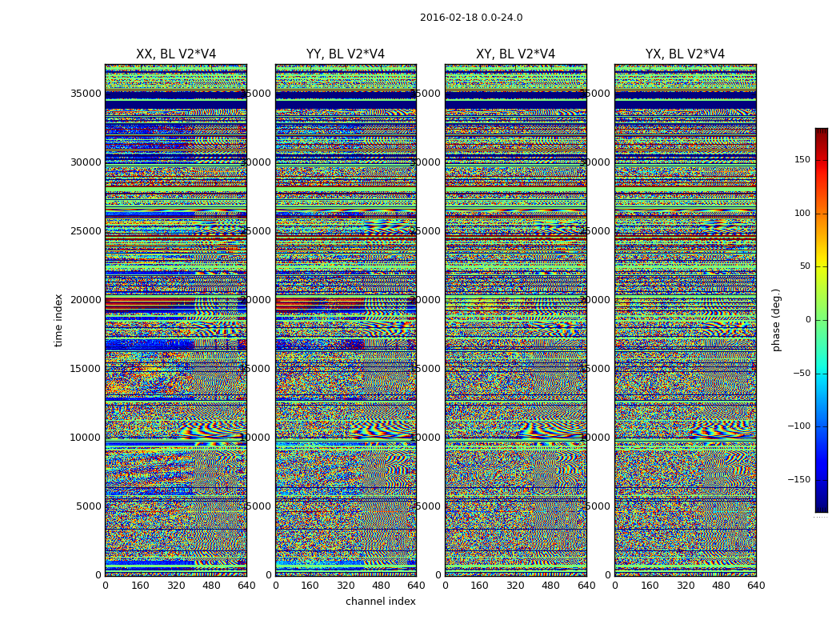This screenshot has height=640, width=840.
Task: Click the figure title '2016-02-18 0.0-24.0'
Action: point(470,18)
